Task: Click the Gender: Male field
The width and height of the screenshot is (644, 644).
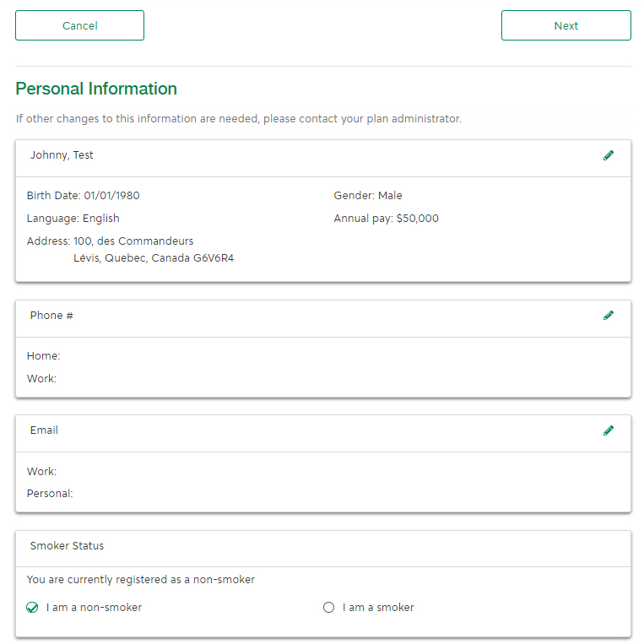Action: click(368, 196)
